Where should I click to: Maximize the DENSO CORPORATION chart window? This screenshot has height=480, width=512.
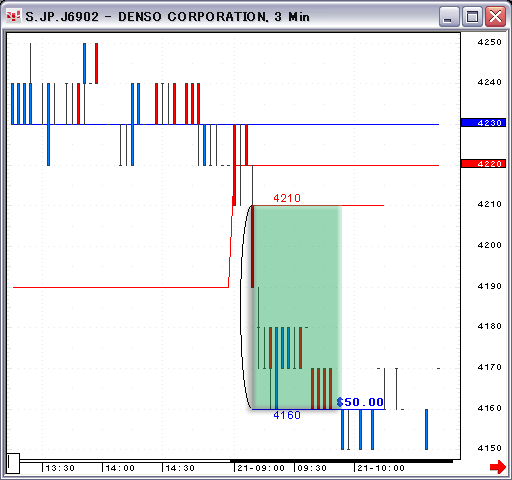tap(472, 16)
